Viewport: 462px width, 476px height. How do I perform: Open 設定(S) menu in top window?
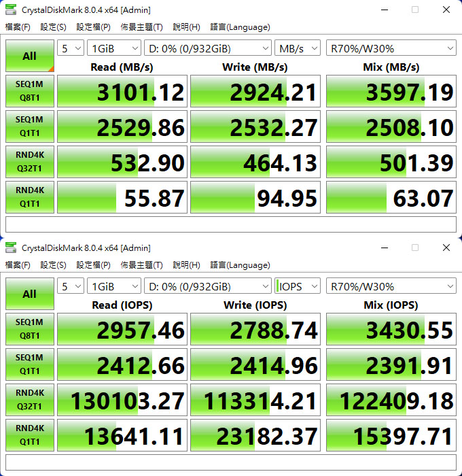tap(53, 27)
